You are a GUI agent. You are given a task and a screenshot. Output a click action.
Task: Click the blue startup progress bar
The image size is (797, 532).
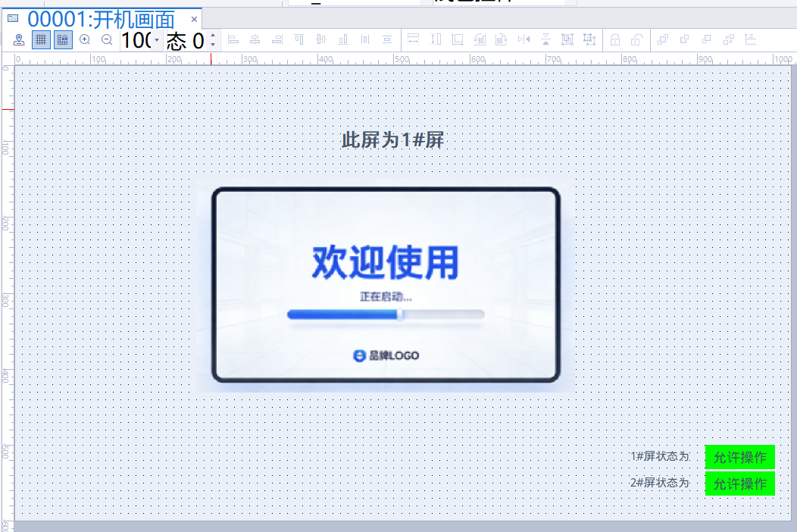pos(345,315)
